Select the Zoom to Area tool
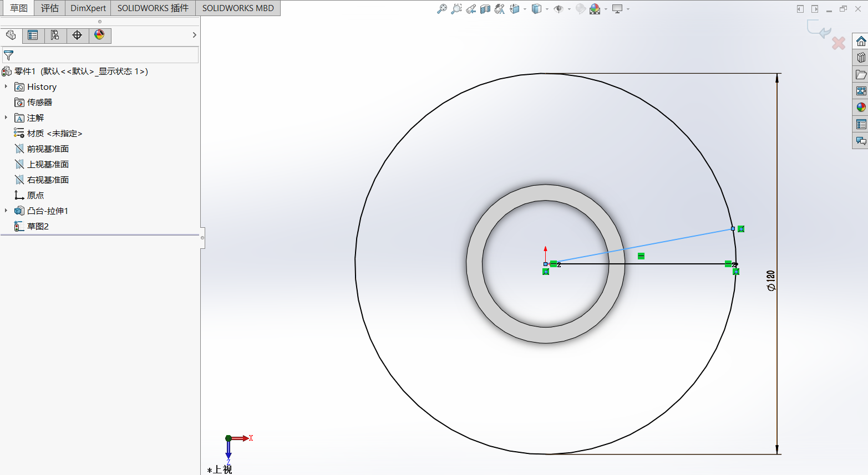This screenshot has width=868, height=475. coord(456,9)
